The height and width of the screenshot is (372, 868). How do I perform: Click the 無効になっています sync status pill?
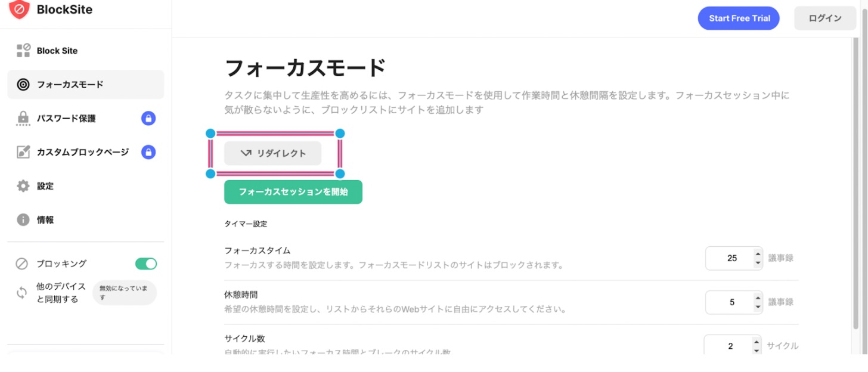[125, 293]
